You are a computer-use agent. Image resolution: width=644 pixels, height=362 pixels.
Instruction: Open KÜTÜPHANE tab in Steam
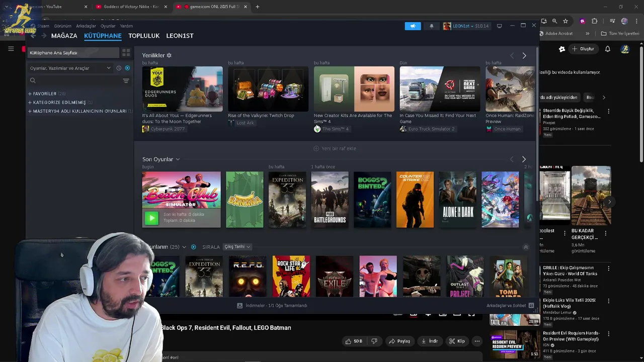(103, 36)
